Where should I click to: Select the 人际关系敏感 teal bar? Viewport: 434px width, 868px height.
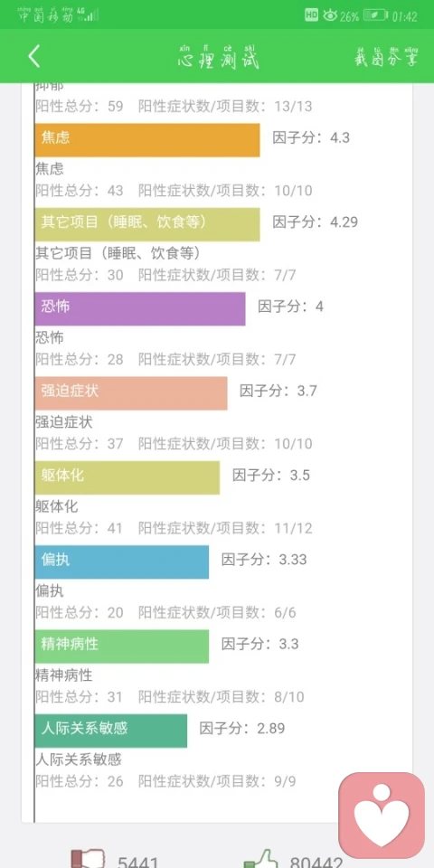coord(110,731)
